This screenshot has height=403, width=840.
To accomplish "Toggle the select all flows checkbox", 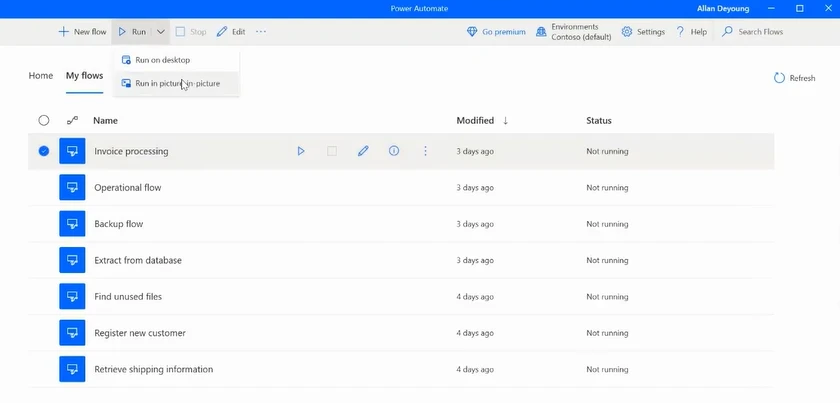I will click(44, 120).
